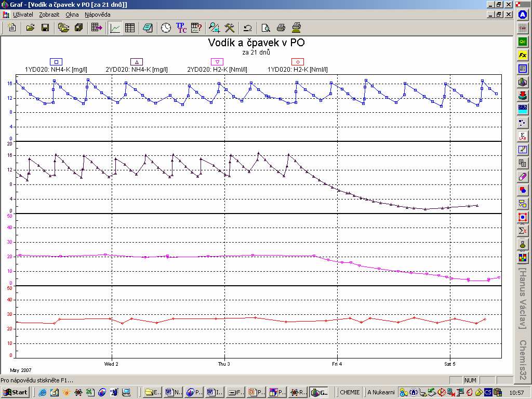Screen dimensions: 532x399
Task: Click the application icon in the title bar
Action: coord(4,4)
